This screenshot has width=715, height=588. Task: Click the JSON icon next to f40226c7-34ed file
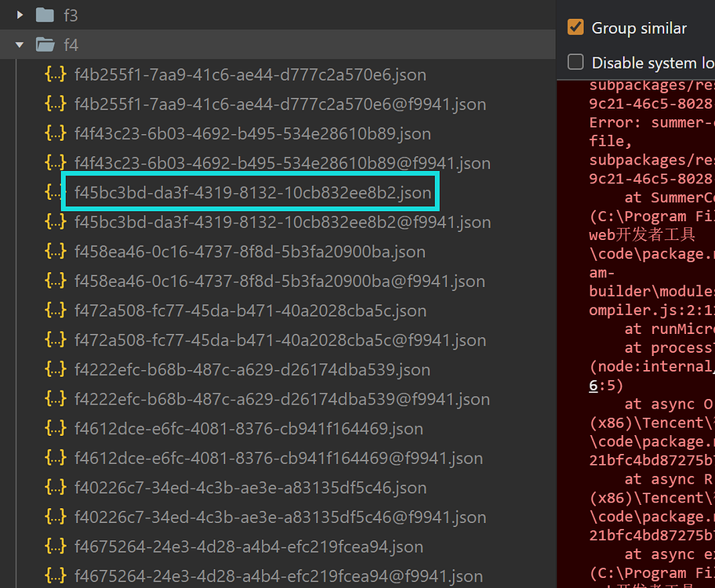click(53, 487)
